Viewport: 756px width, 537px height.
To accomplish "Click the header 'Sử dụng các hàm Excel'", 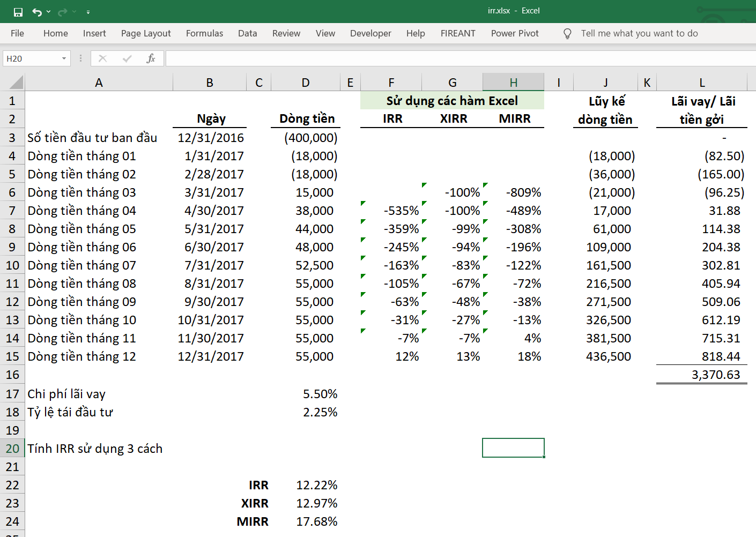I will tap(452, 101).
